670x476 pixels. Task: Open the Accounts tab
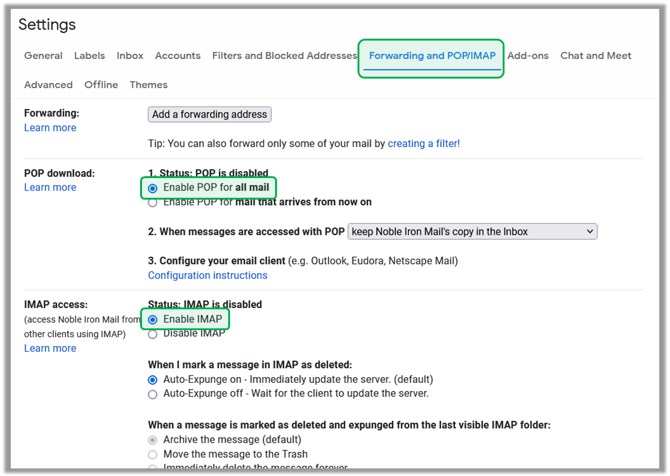click(178, 56)
